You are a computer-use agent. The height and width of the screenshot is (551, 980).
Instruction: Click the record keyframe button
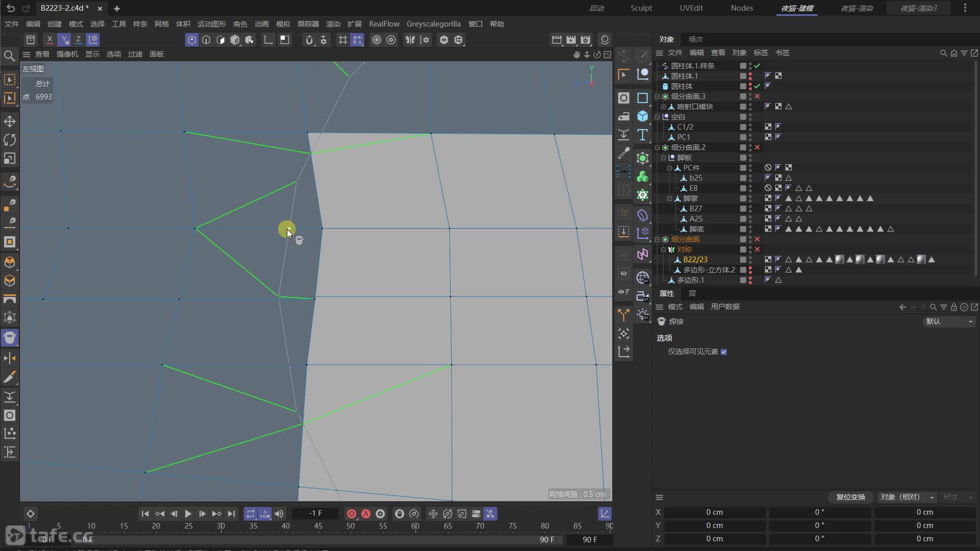[x=351, y=514]
